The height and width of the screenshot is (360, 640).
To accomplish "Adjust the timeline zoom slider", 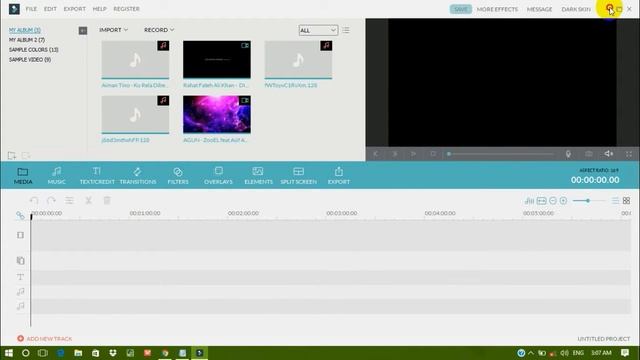I will (x=588, y=200).
